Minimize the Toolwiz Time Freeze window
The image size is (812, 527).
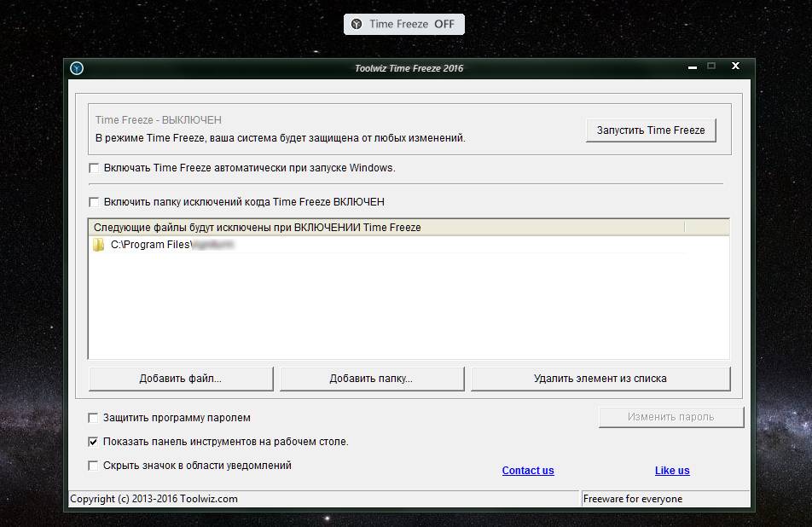(693, 67)
